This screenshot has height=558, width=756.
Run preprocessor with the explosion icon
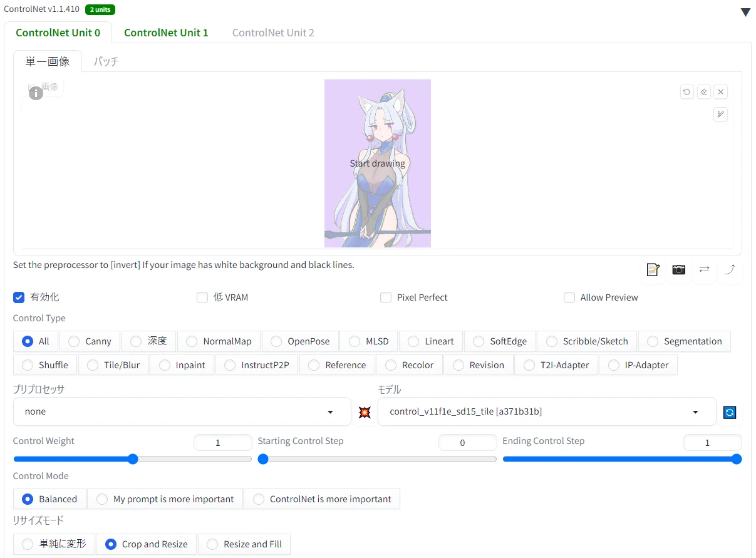coord(365,412)
